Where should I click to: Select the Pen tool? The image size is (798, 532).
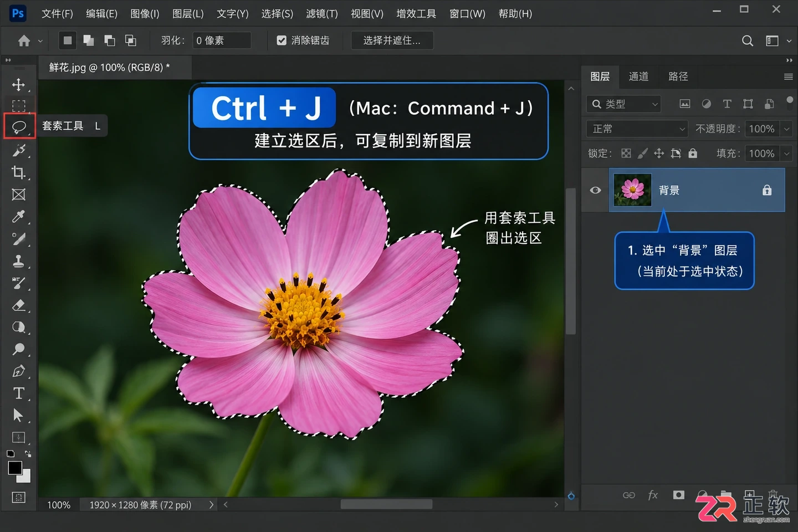coord(18,371)
